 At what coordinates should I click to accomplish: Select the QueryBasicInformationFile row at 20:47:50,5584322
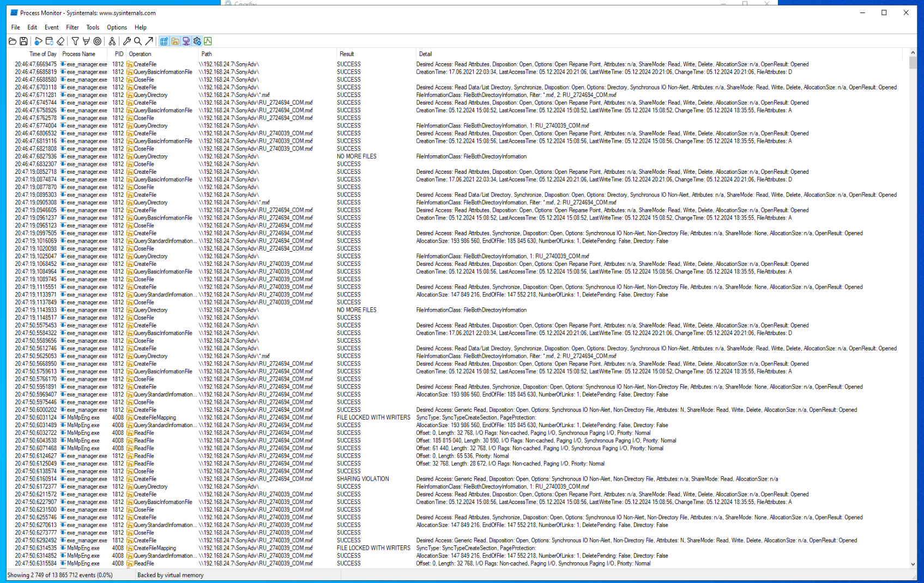coord(458,333)
